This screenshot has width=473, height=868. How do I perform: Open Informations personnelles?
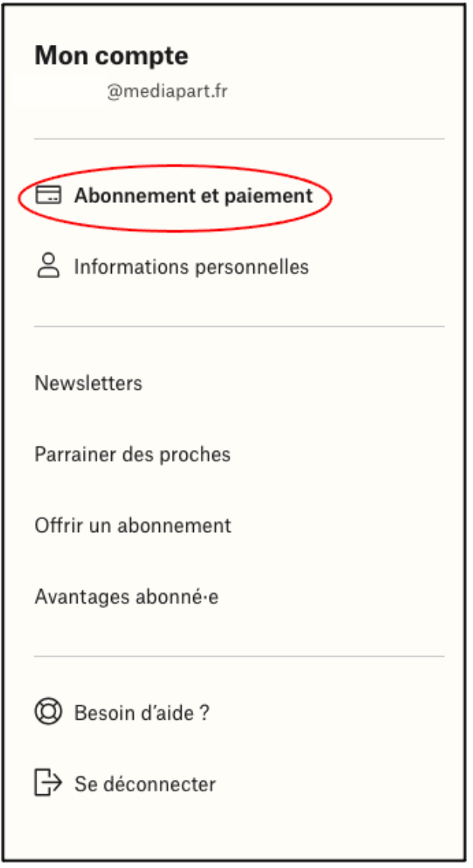(x=191, y=267)
